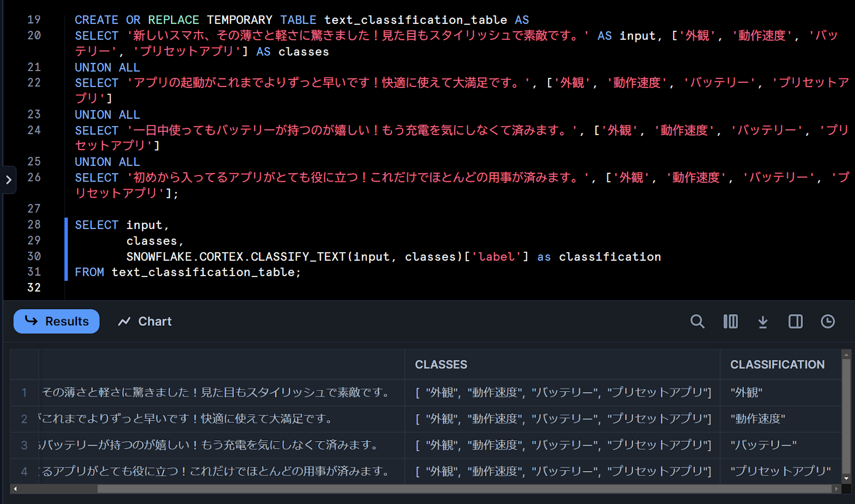Screen dimensions: 855x504
Task: Download results with the download icon
Action: 763,321
